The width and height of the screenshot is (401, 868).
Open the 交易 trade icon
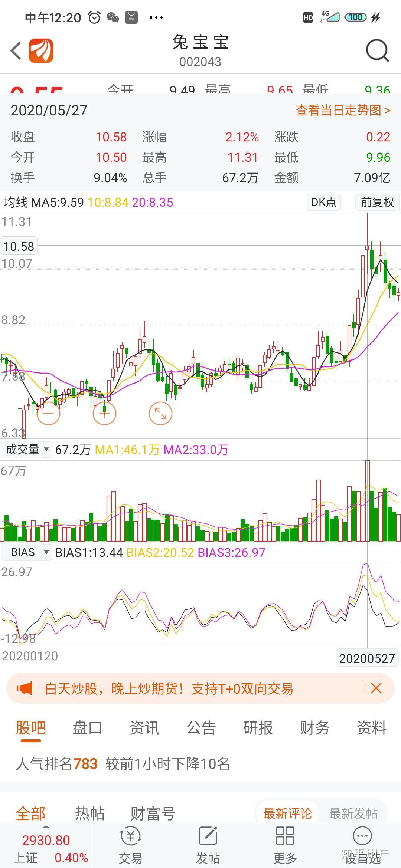(130, 845)
